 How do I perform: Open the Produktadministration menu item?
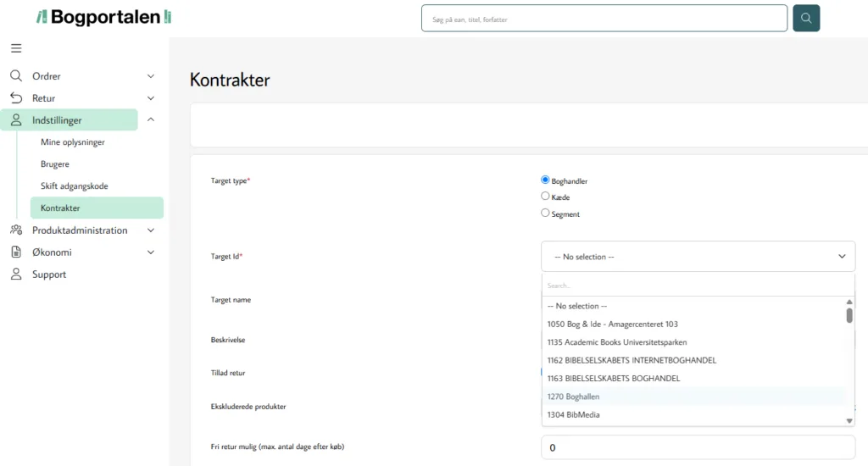tap(80, 230)
